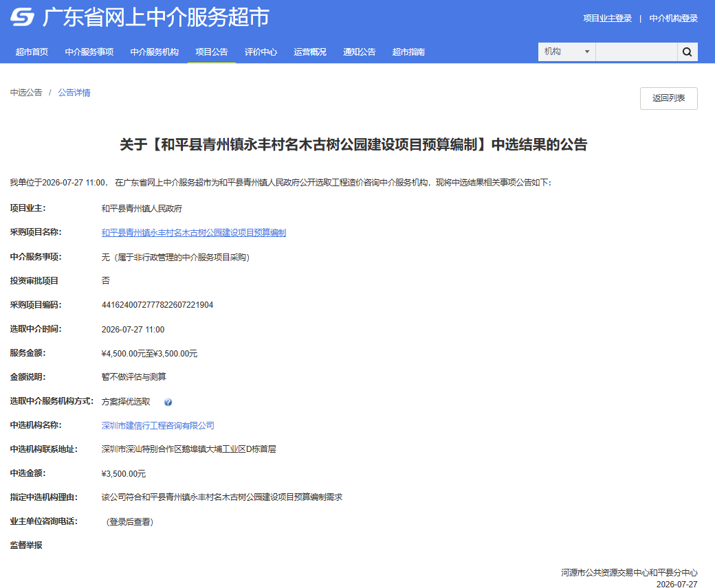Open 评价中心 navigation item
The image size is (715, 588).
[x=261, y=52]
